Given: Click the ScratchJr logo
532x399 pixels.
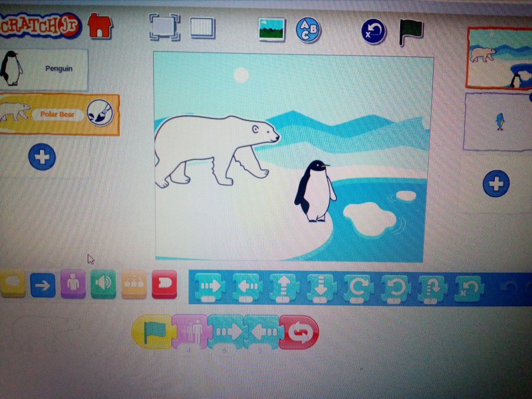Looking at the screenshot, I should [x=40, y=25].
